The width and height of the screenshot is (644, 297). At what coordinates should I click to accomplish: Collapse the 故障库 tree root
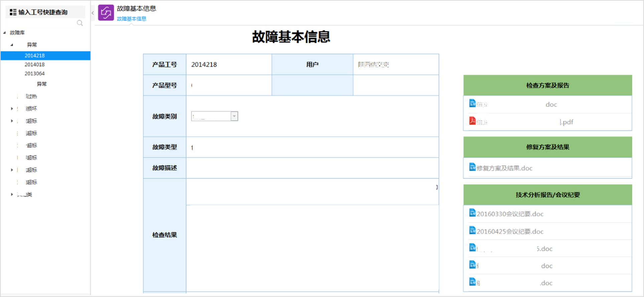pyautogui.click(x=5, y=33)
